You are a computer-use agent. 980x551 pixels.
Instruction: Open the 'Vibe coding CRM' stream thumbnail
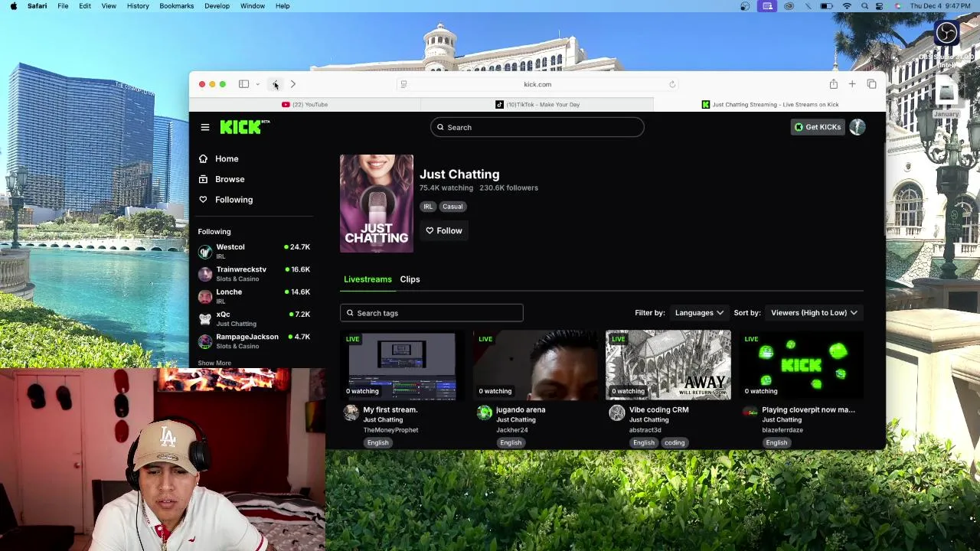(x=668, y=365)
